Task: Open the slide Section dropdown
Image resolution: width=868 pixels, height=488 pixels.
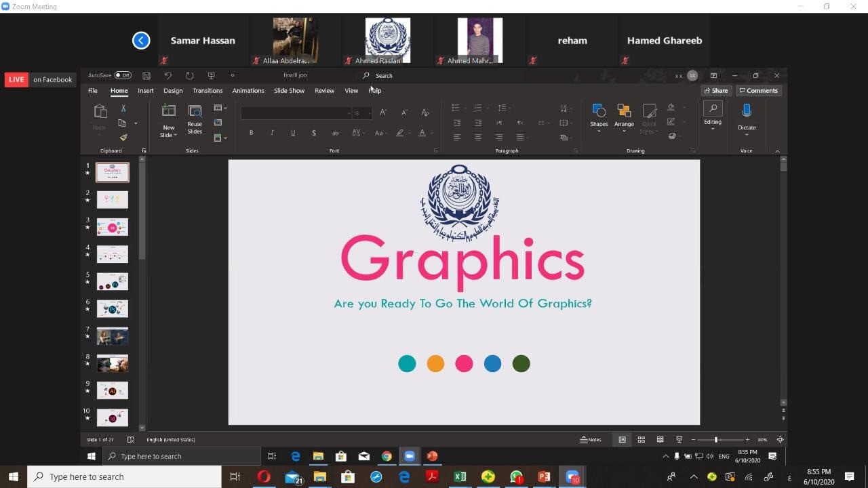Action: click(x=220, y=138)
